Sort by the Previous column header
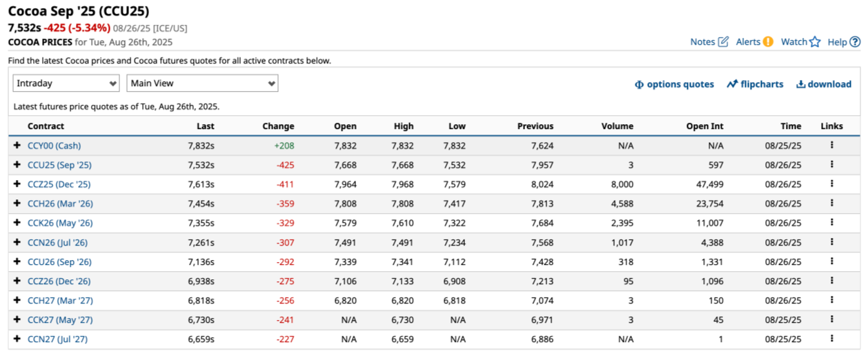Viewport: 868px width, 358px height. coord(535,126)
